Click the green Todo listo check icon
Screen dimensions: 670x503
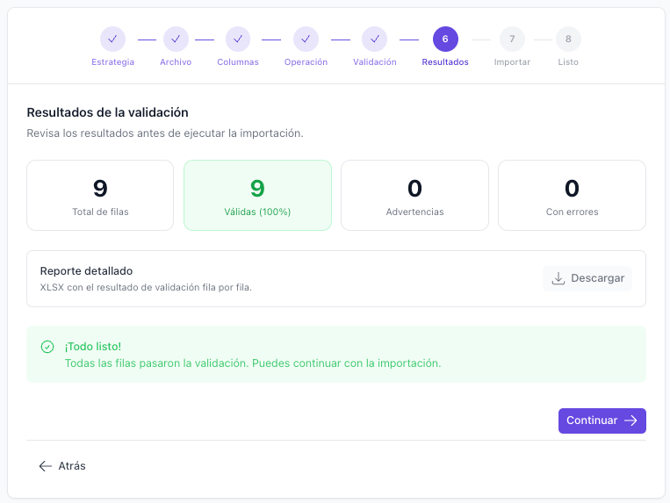47,347
